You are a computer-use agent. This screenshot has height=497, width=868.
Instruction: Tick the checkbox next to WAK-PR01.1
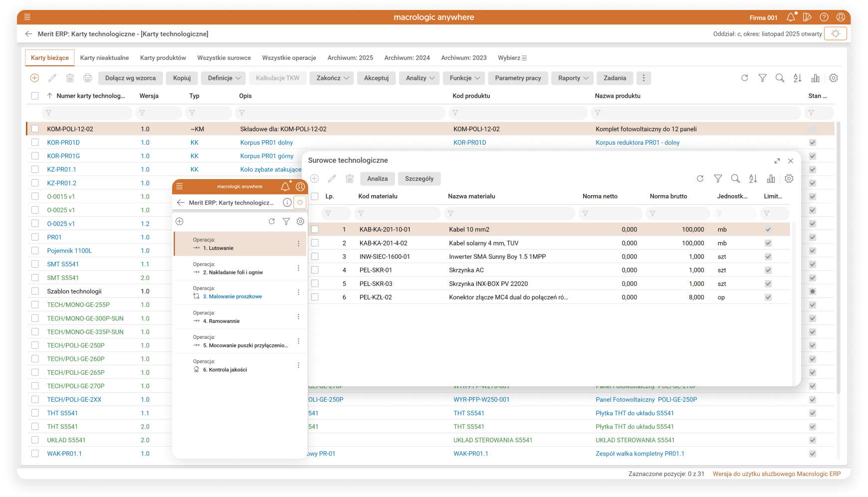pyautogui.click(x=35, y=454)
